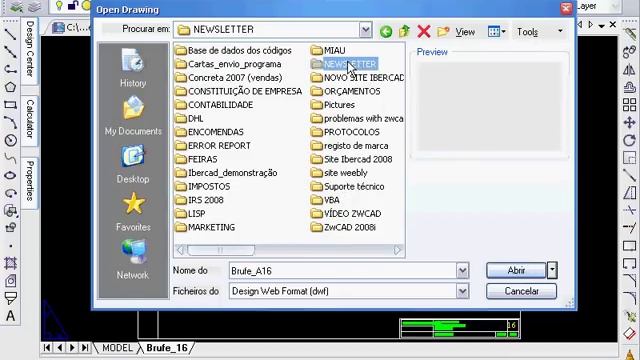Select the Mirror tool in modify toolbar
The width and height of the screenshot is (640, 360).
[629, 69]
